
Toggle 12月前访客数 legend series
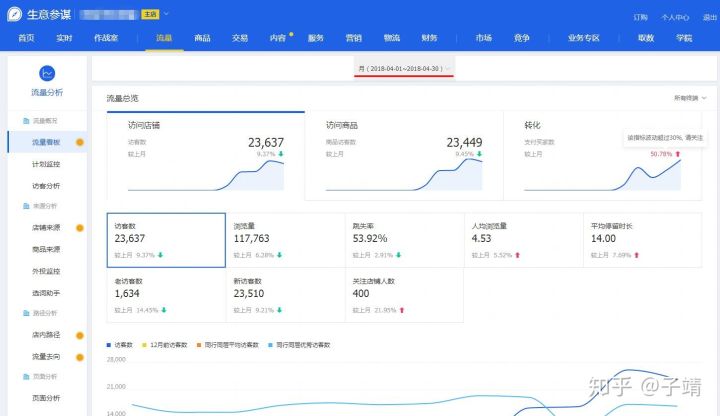tap(171, 345)
